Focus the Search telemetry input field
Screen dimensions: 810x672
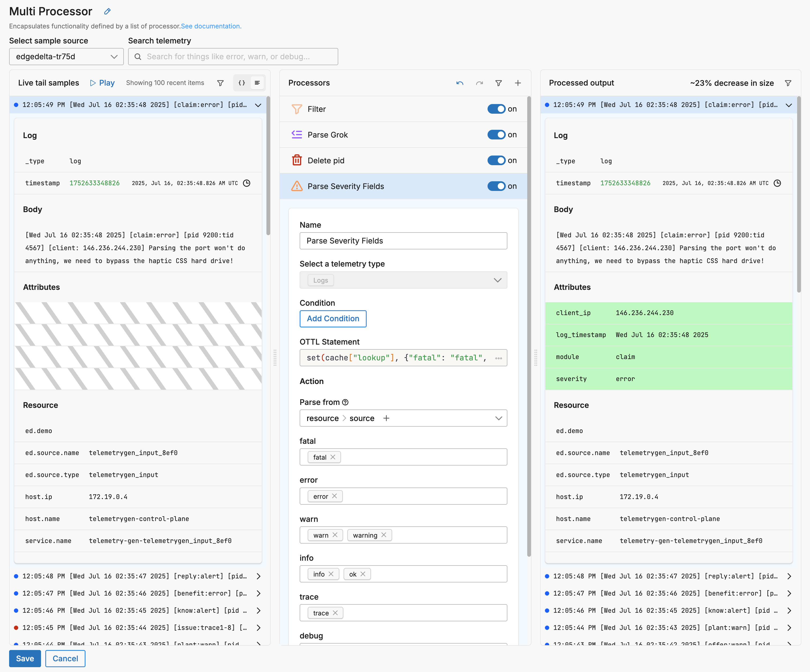[233, 57]
